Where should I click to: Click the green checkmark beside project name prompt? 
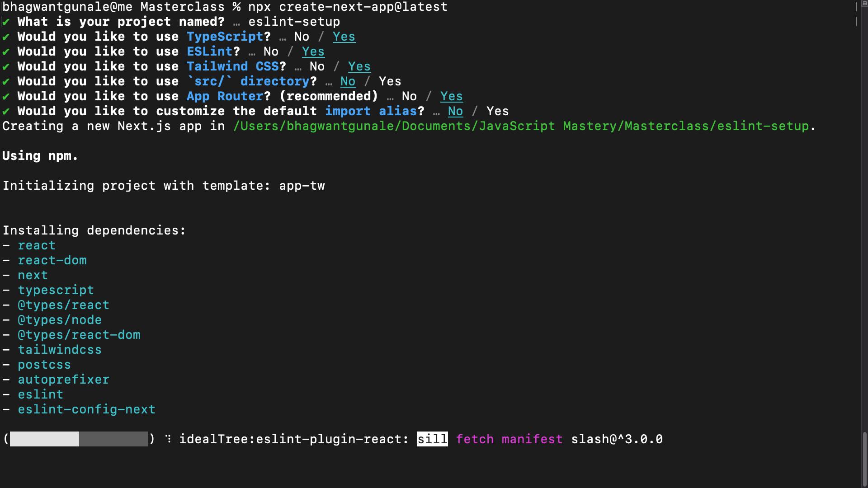click(6, 22)
